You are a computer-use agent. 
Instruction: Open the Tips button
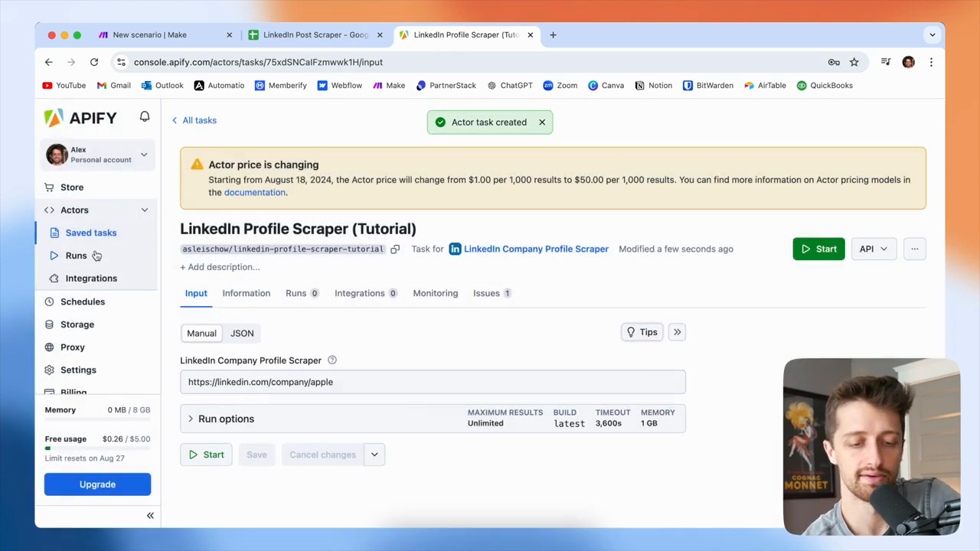[642, 332]
